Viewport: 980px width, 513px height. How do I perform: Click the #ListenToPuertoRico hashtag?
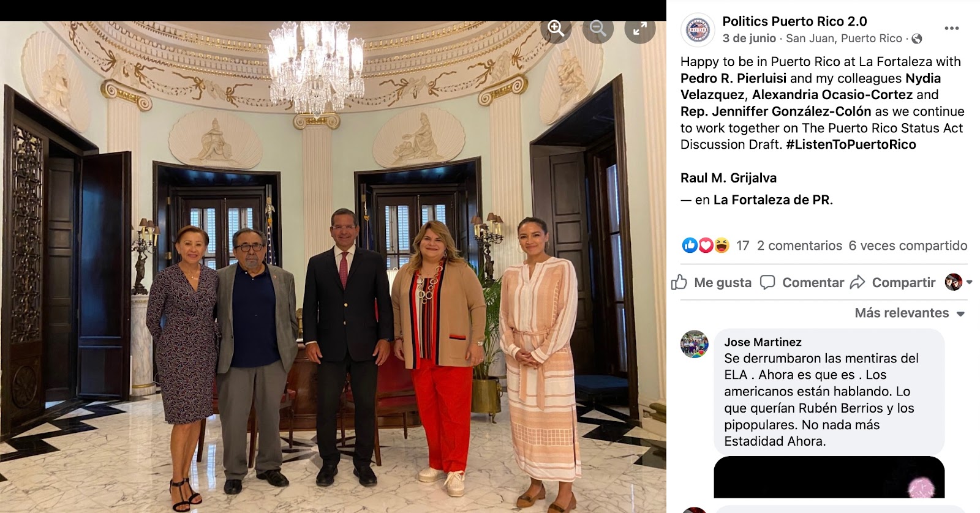(851, 144)
